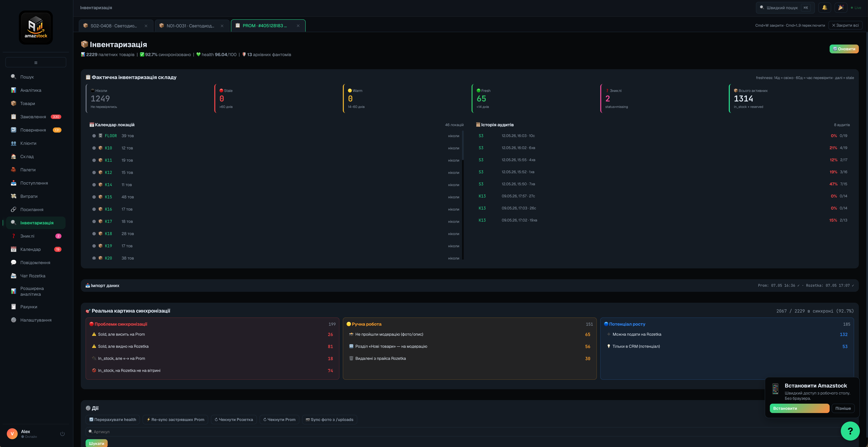Open Налаштування settings
This screenshot has height=447, width=868.
[36, 320]
